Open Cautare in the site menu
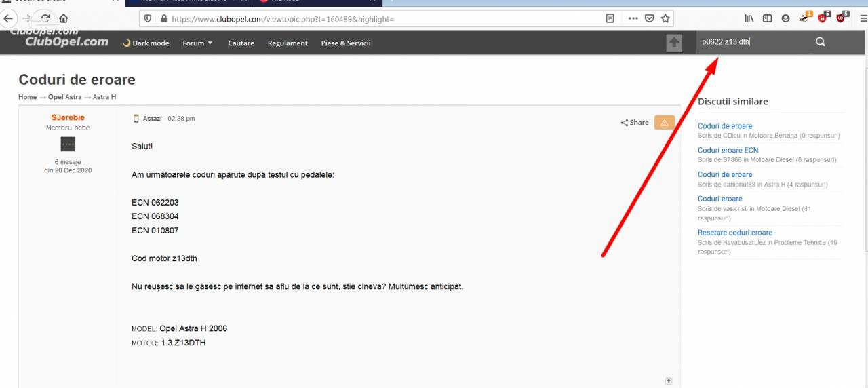The image size is (868, 388). 241,43
